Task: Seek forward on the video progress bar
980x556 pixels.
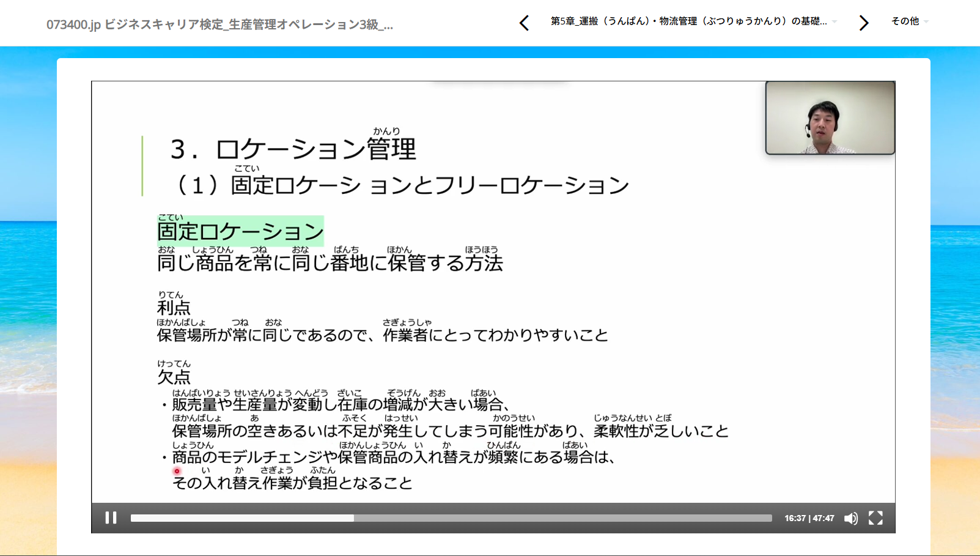Action: pos(550,517)
